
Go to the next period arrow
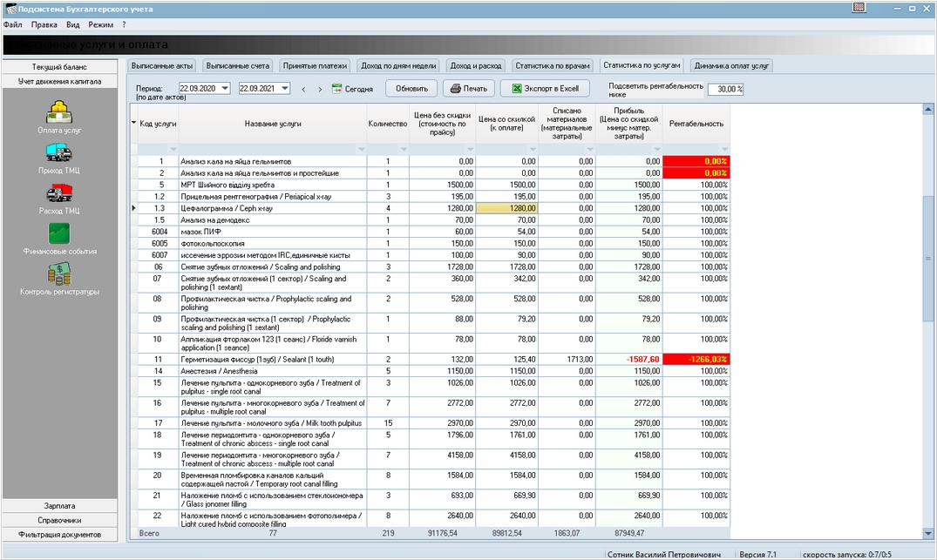point(320,89)
